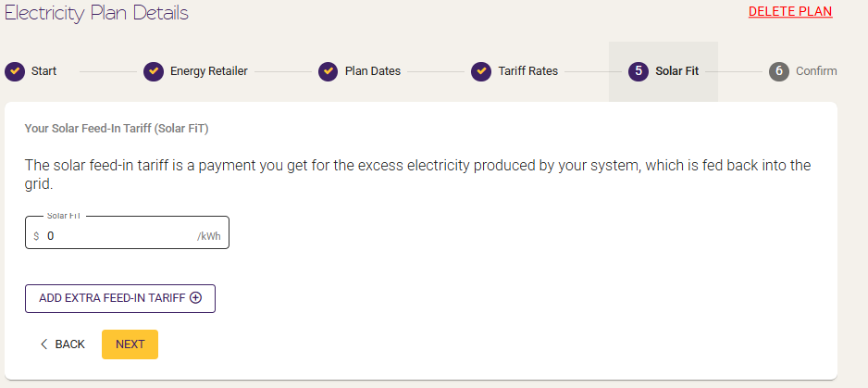This screenshot has width=868, height=388.
Task: Click the step 6 number circle
Action: point(779,71)
